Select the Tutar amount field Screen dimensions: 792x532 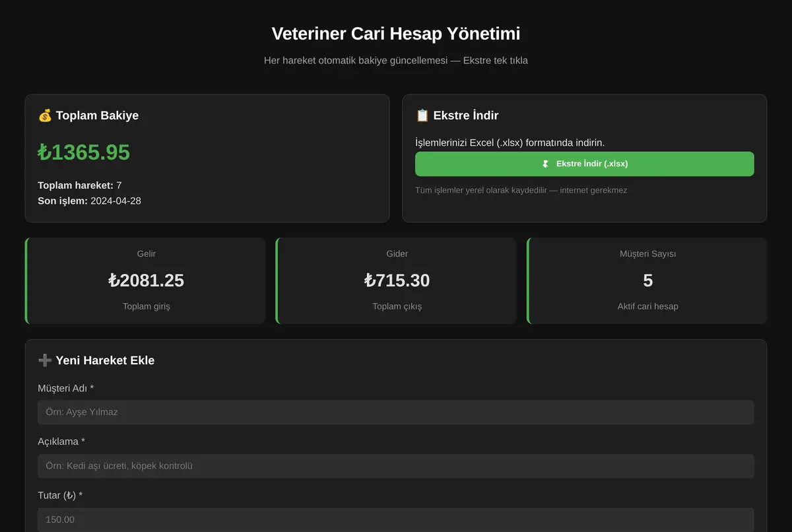pyautogui.click(x=396, y=519)
